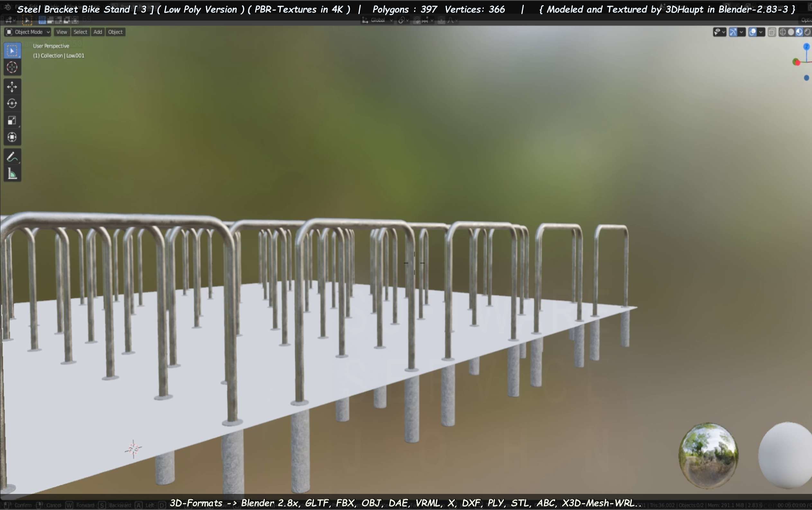812x510 pixels.
Task: Switch to Material Preview shading
Action: [799, 32]
